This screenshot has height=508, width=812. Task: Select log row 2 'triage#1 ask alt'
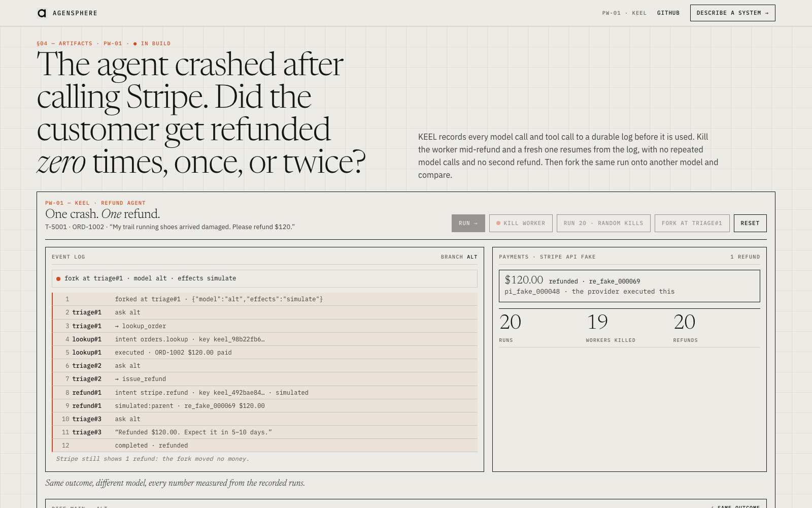[x=264, y=312]
